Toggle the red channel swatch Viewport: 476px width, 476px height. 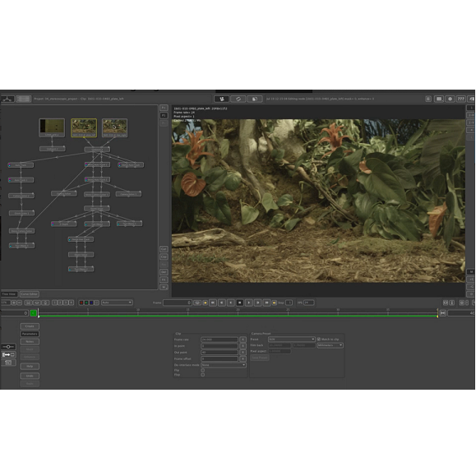81,303
